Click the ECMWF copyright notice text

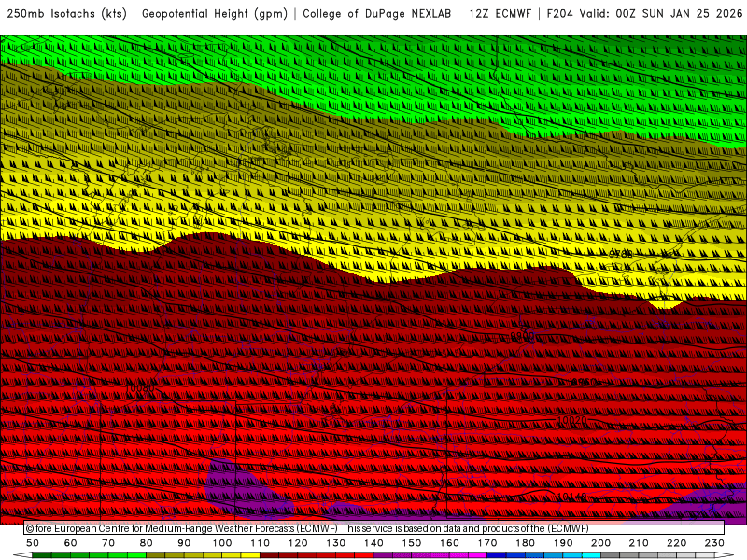click(x=307, y=528)
